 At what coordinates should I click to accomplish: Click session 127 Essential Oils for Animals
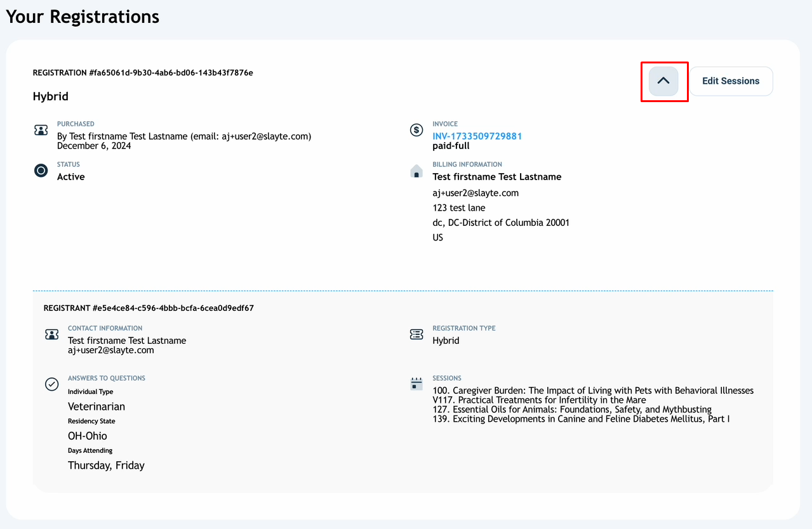coord(572,410)
